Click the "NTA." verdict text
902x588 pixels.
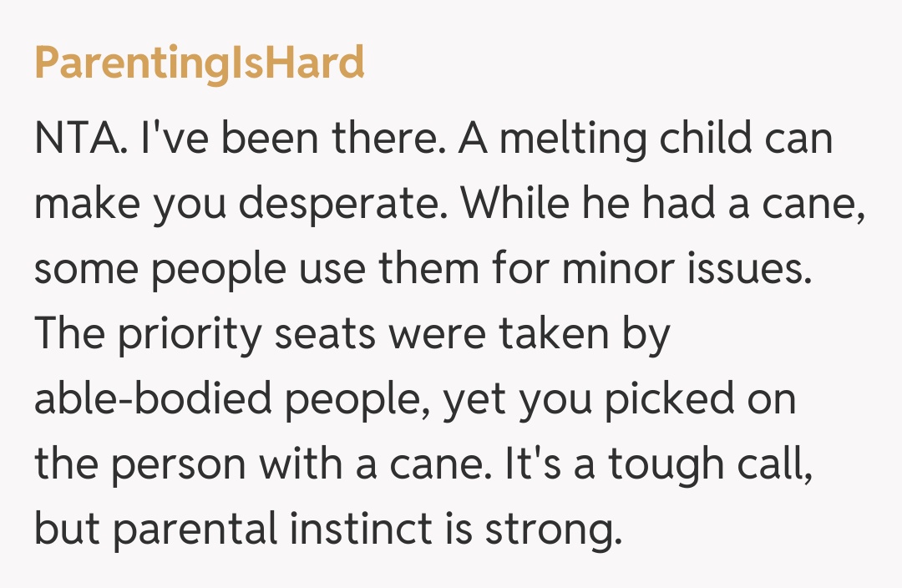[x=83, y=139]
